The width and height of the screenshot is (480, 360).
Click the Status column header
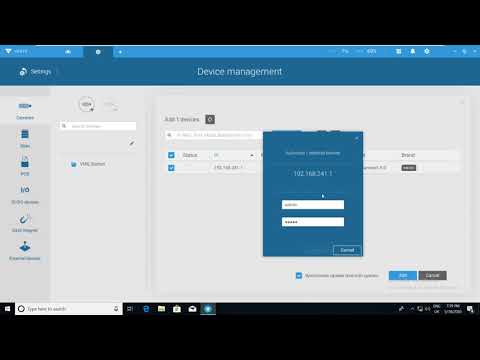(190, 155)
